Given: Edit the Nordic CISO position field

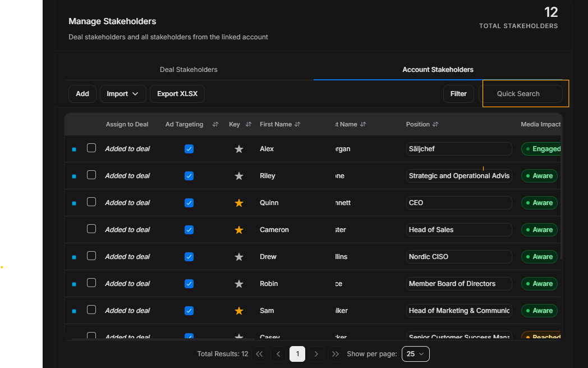Looking at the screenshot, I should coord(459,257).
